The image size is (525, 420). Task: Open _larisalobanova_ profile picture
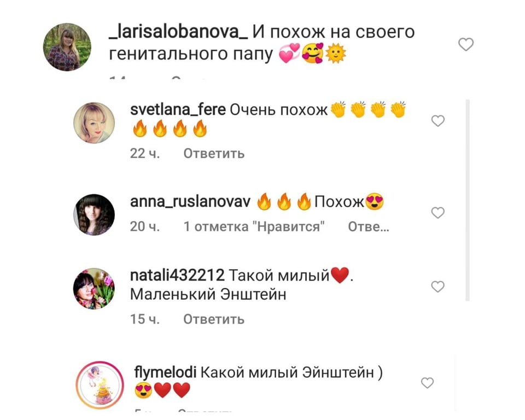coord(67,47)
